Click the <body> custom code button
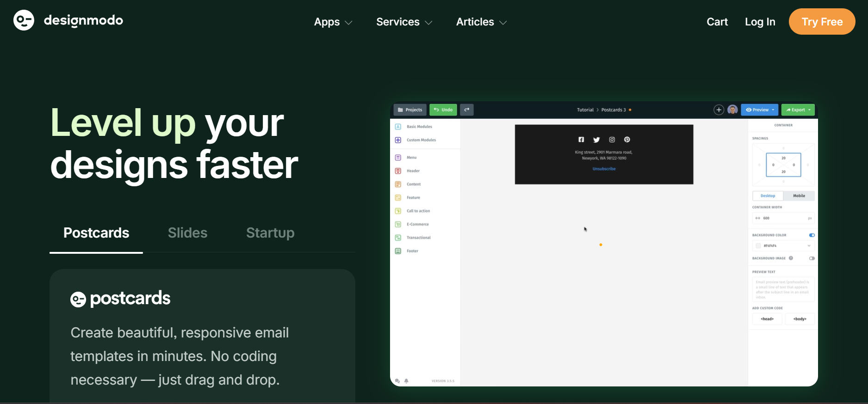The height and width of the screenshot is (404, 868). pyautogui.click(x=800, y=319)
